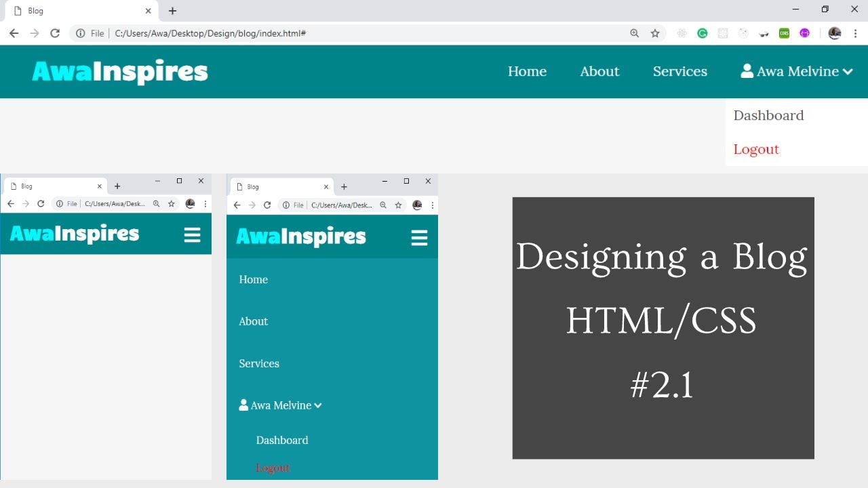Viewport: 868px width, 488px height.
Task: Expand Awa Melvine submenu in mobile preview
Action: coord(280,405)
